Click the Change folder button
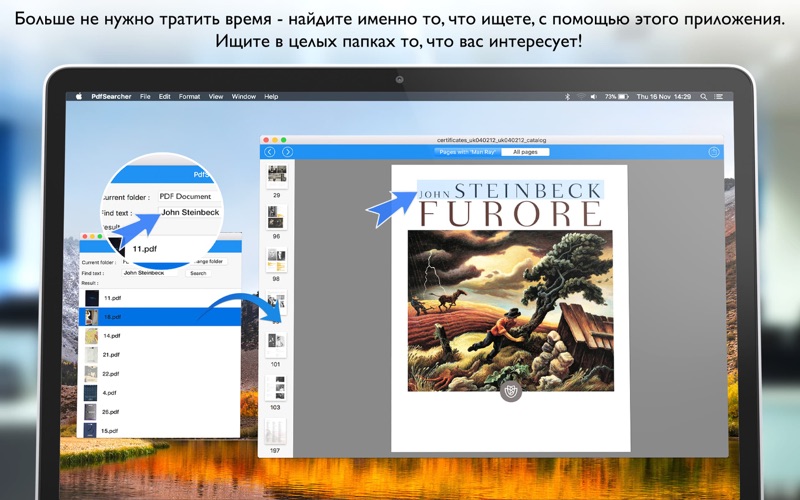Image resolution: width=800 pixels, height=500 pixels. pyautogui.click(x=208, y=261)
